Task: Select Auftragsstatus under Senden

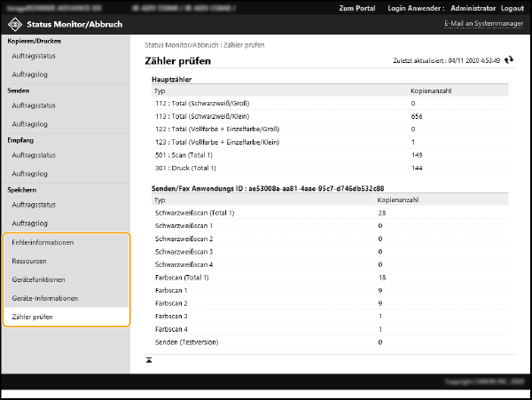Action: (34, 106)
